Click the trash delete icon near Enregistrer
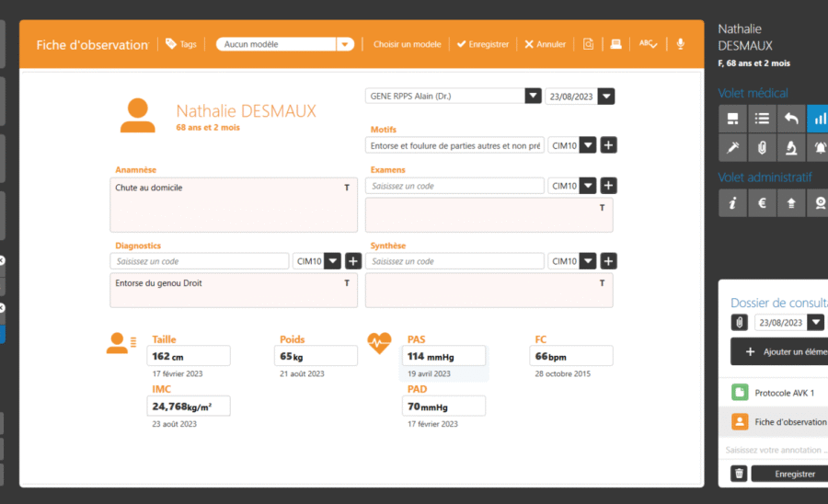Viewport: 828px width, 504px height. click(x=739, y=474)
